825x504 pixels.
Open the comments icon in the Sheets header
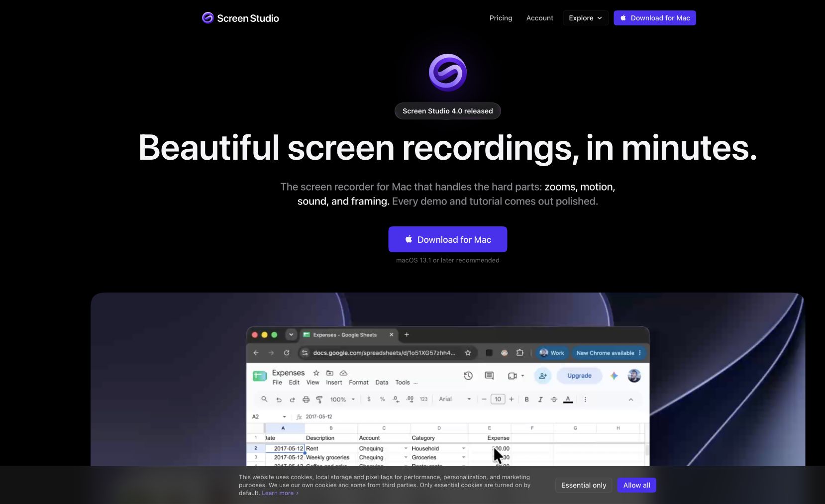[489, 376]
